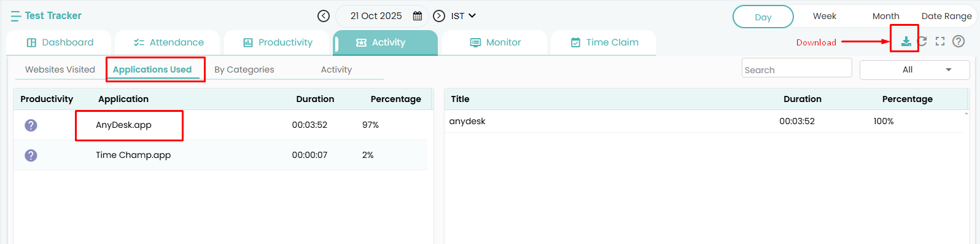The width and height of the screenshot is (980, 244).
Task: Open the All filter dropdown
Action: pyautogui.click(x=915, y=70)
